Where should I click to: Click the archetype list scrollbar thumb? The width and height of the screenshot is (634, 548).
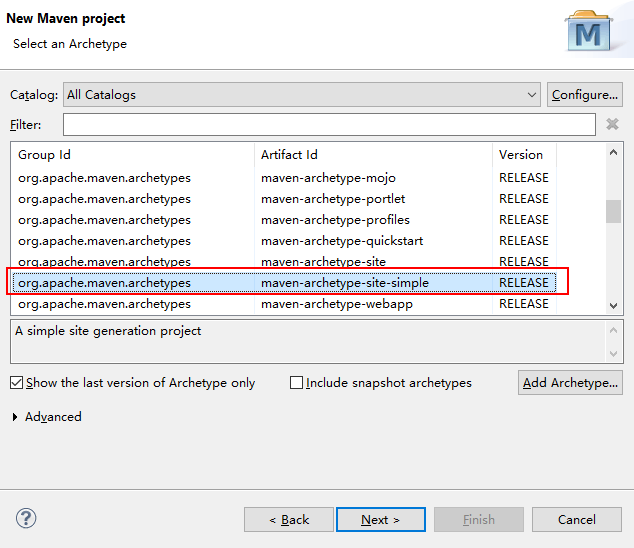click(x=613, y=212)
